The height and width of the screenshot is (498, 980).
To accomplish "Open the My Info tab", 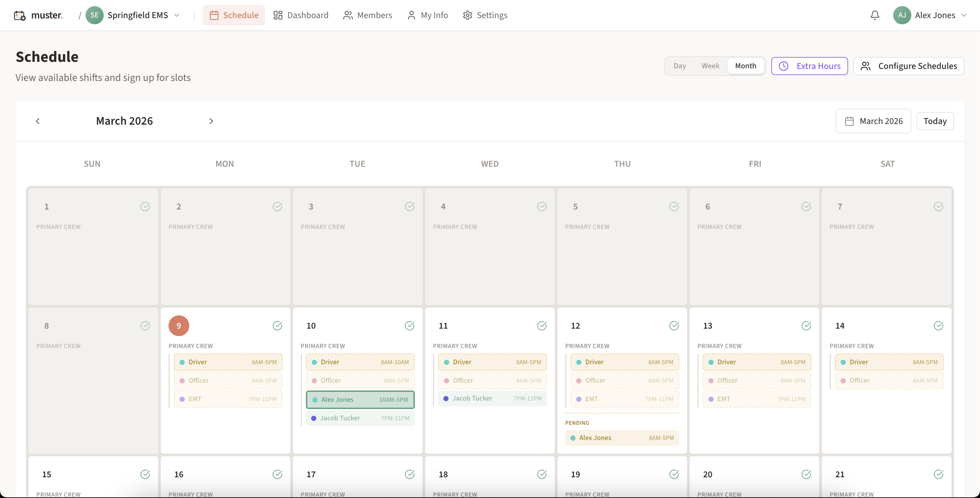I will [427, 15].
